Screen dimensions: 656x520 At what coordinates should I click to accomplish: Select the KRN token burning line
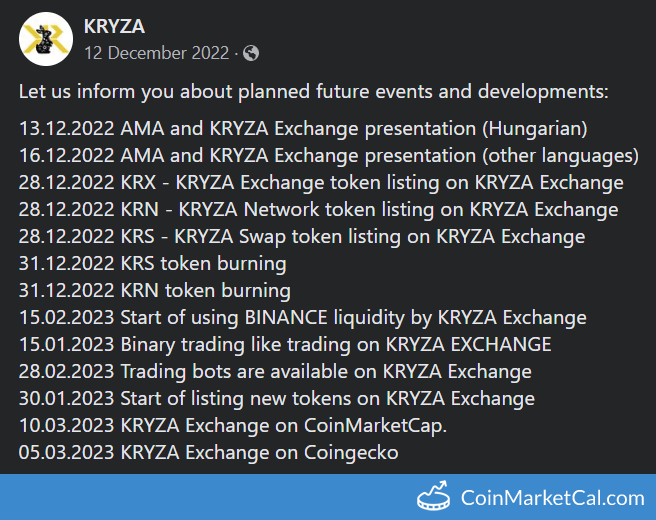[x=154, y=291]
